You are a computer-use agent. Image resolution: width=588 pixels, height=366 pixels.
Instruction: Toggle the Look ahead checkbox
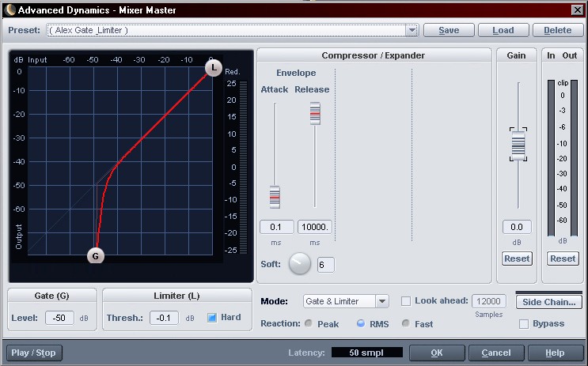tap(406, 301)
